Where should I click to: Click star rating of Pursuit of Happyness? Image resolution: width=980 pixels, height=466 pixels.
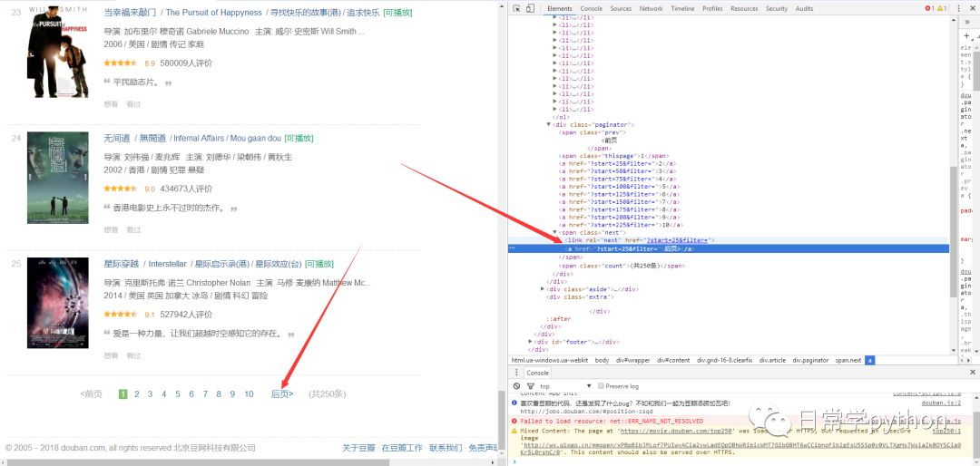pyautogui.click(x=120, y=63)
